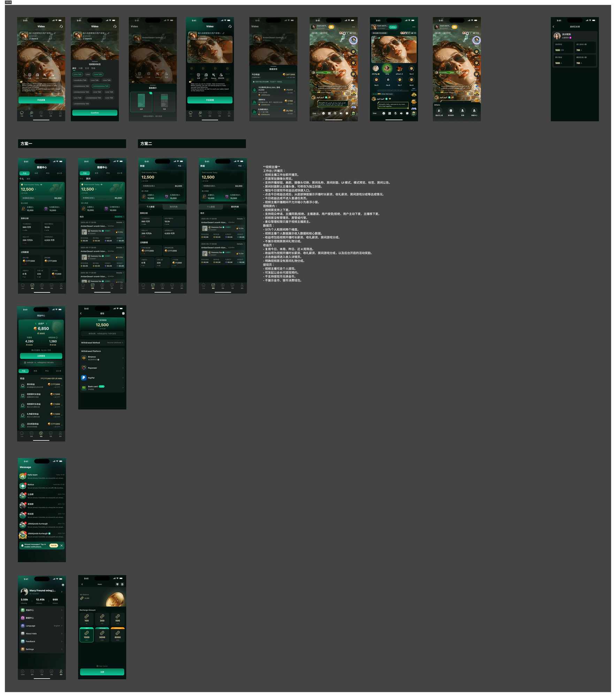This screenshot has height=697, width=616.
Task: Choose the 半屏 layout option
Action: pyautogui.click(x=164, y=102)
